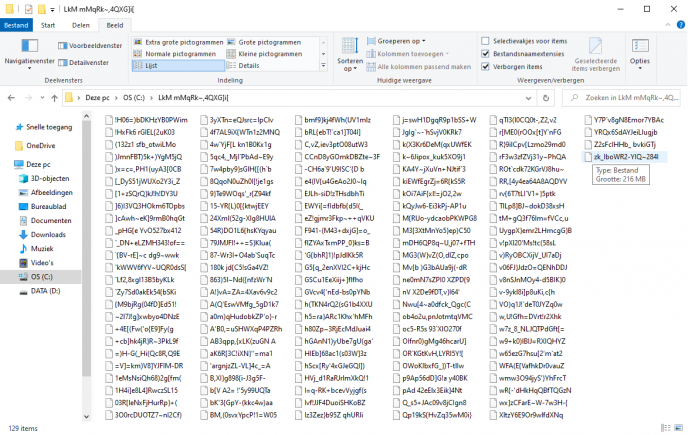Open the Navigatievenster pane menu
The image size is (688, 435).
29,54
